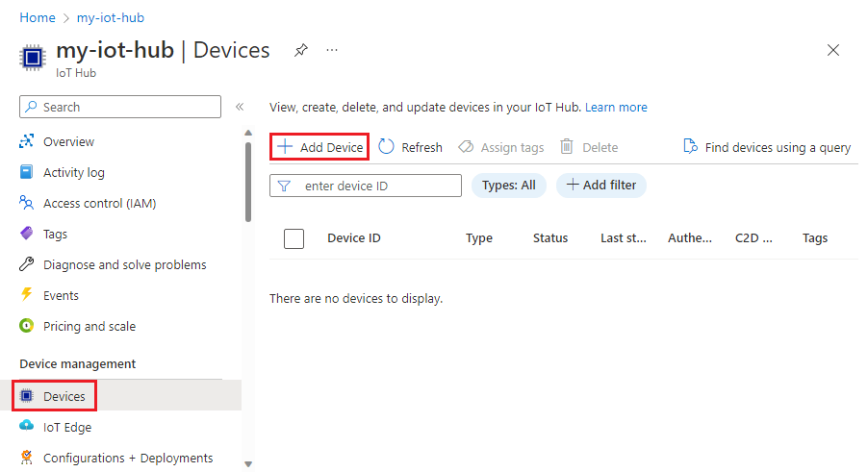Viewport: 868px width, 472px height.
Task: Toggle the select-all devices checkbox
Action: click(294, 238)
